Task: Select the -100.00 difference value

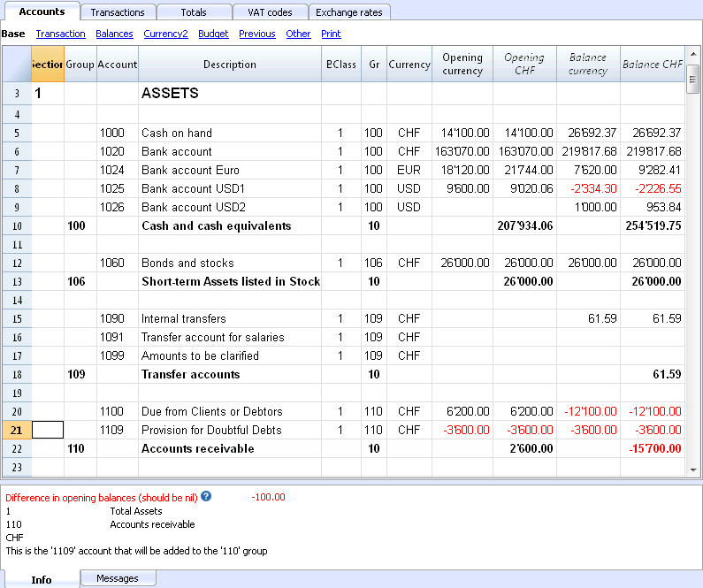Action: coord(268,497)
